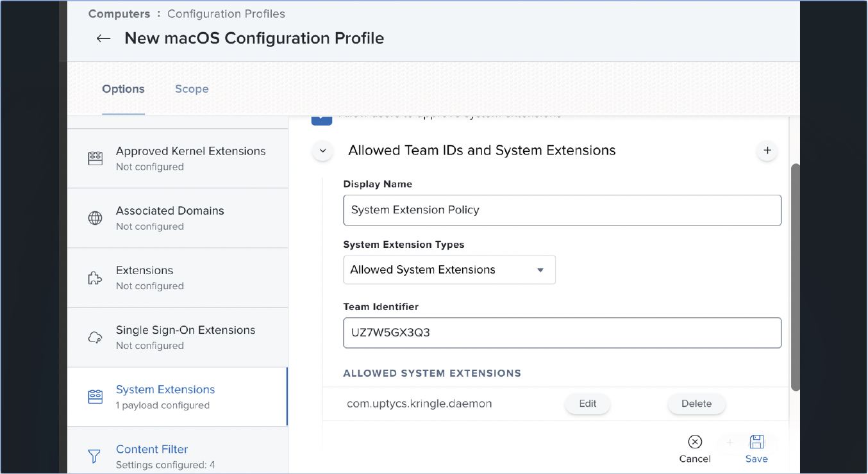The height and width of the screenshot is (474, 868).
Task: Click the vertical scrollbar on the right
Action: click(x=796, y=277)
